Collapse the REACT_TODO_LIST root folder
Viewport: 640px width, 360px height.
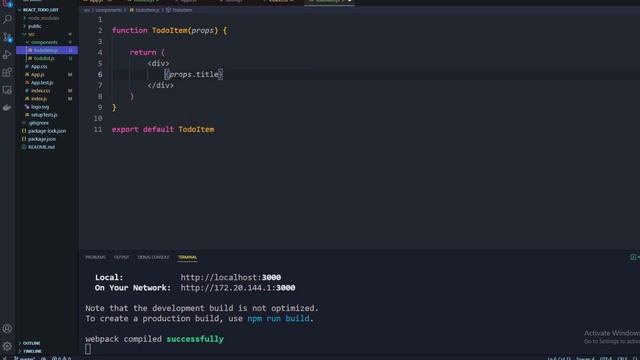tap(40, 10)
